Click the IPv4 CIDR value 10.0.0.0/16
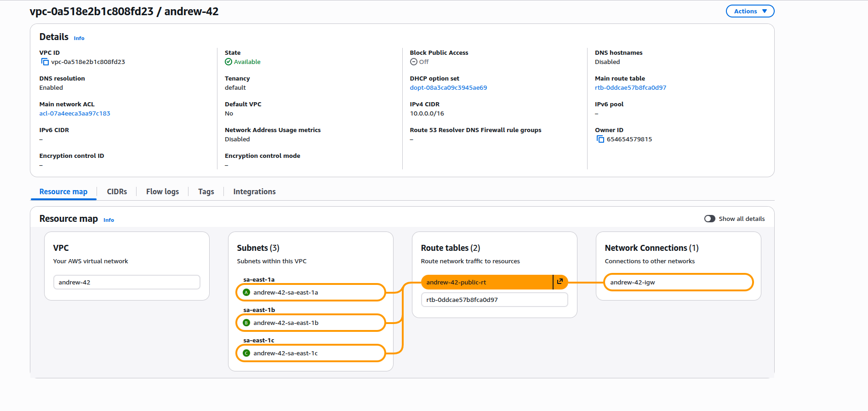868x411 pixels. (x=427, y=113)
